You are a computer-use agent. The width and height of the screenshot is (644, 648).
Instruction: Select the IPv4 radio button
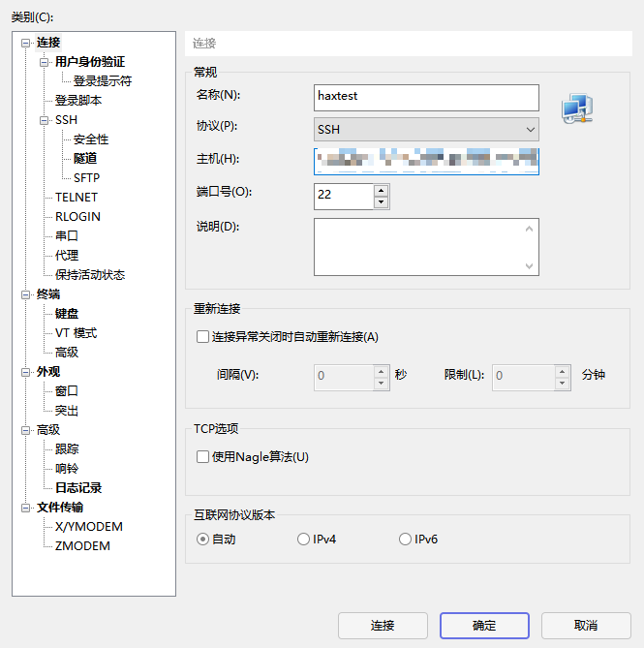point(303,539)
